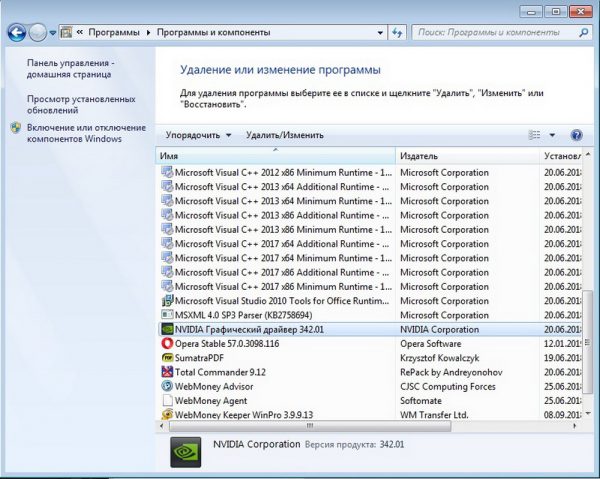
Task: Open Просмотр установленных обновлений link
Action: tap(81, 104)
